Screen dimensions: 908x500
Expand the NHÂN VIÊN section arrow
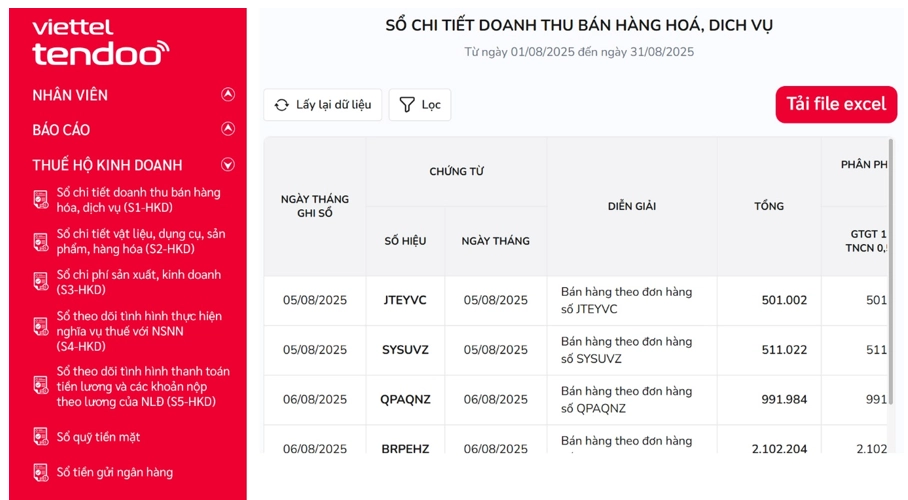pos(228,95)
